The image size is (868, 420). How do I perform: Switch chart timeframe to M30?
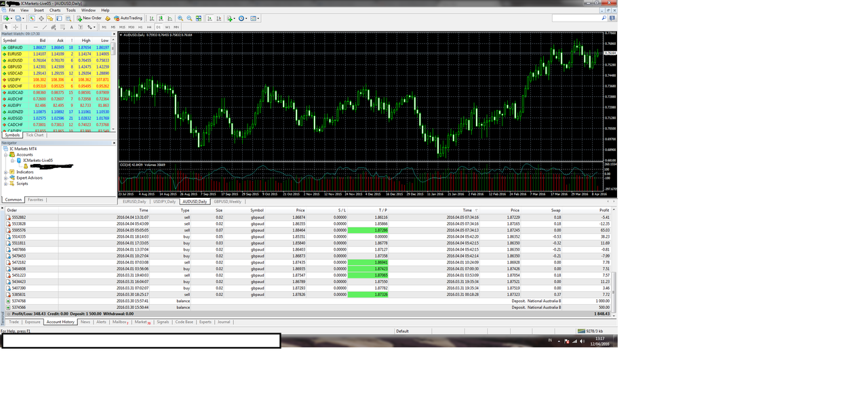132,27
